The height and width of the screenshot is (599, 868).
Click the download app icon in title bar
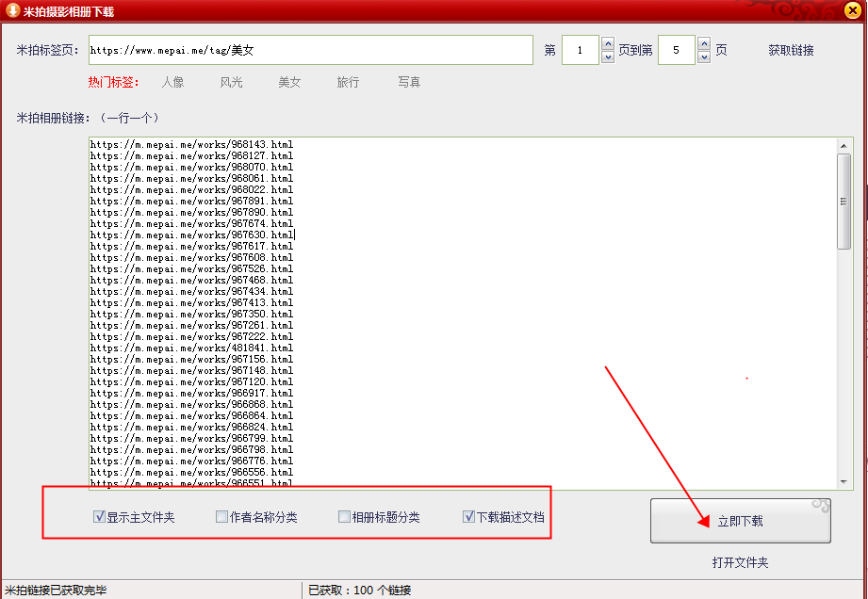[12, 10]
